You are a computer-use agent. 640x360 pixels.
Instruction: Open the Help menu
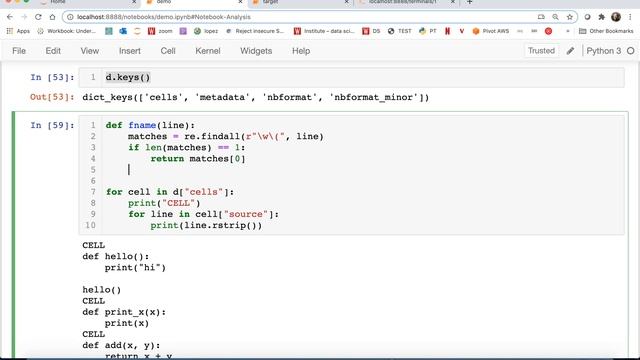pos(301,51)
